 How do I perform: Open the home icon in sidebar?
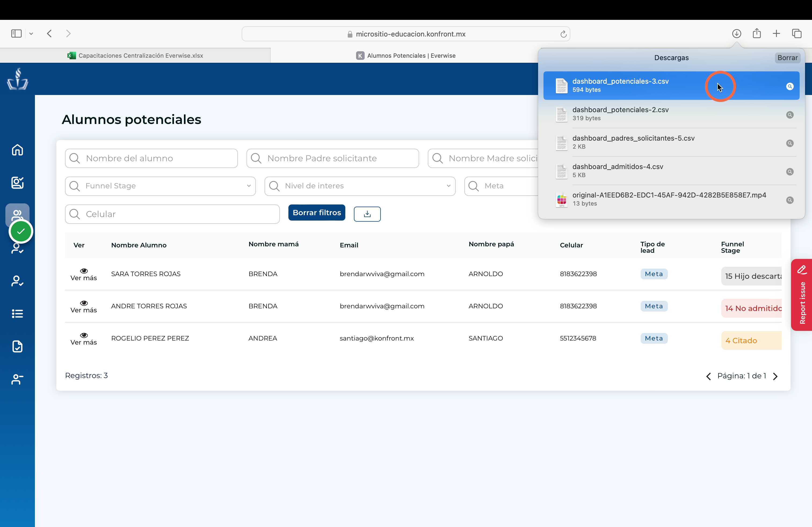17,150
